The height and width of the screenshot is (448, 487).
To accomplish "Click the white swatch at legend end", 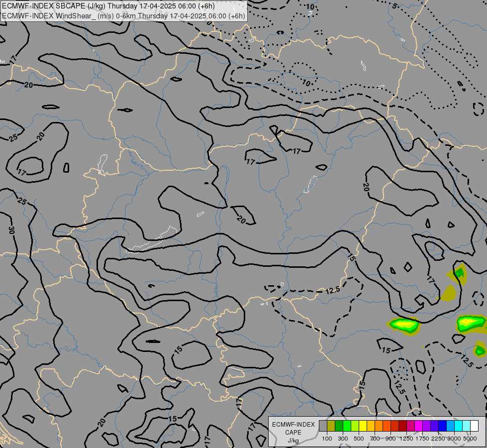I will 474,426.
